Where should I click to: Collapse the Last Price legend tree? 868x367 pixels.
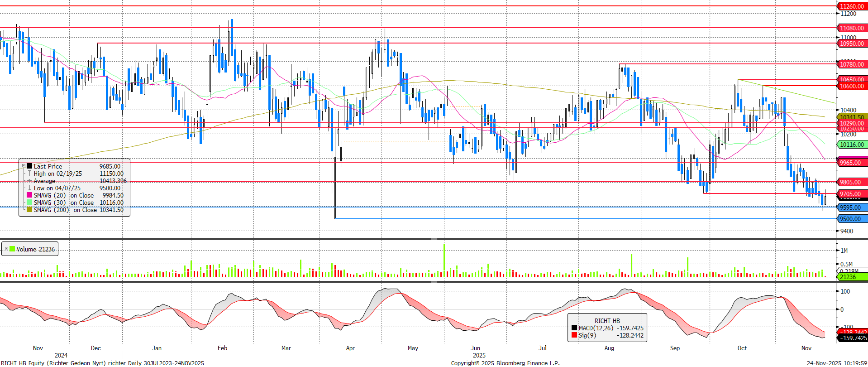coord(24,166)
